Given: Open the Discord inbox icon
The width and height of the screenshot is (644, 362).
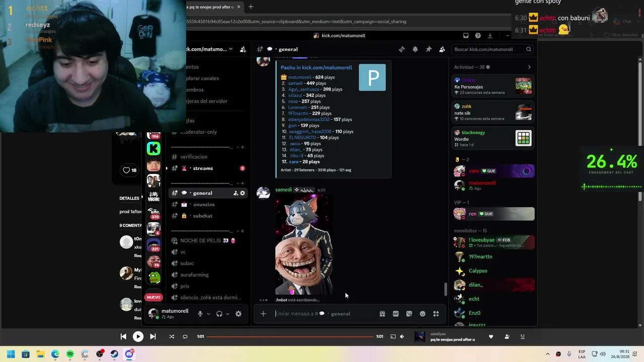Looking at the screenshot, I should tap(466, 36).
